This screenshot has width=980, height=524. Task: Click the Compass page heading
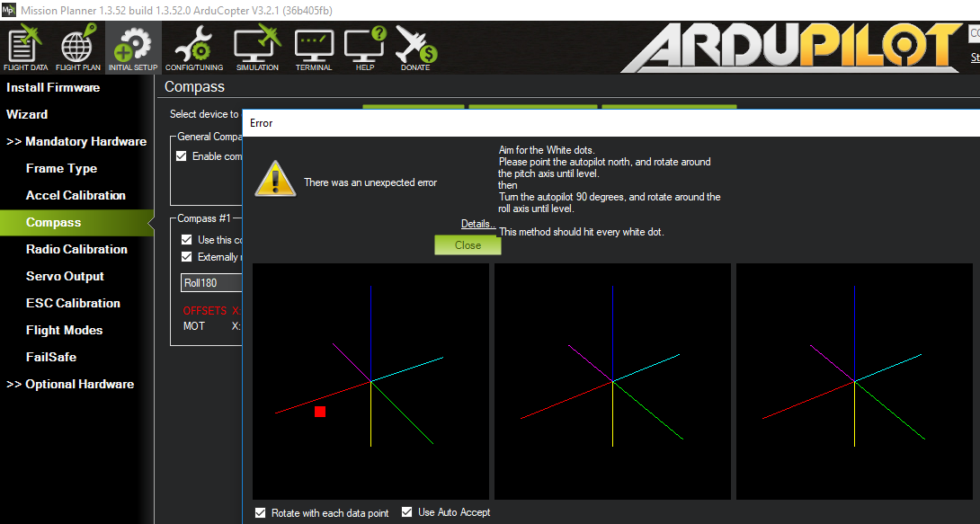194,87
